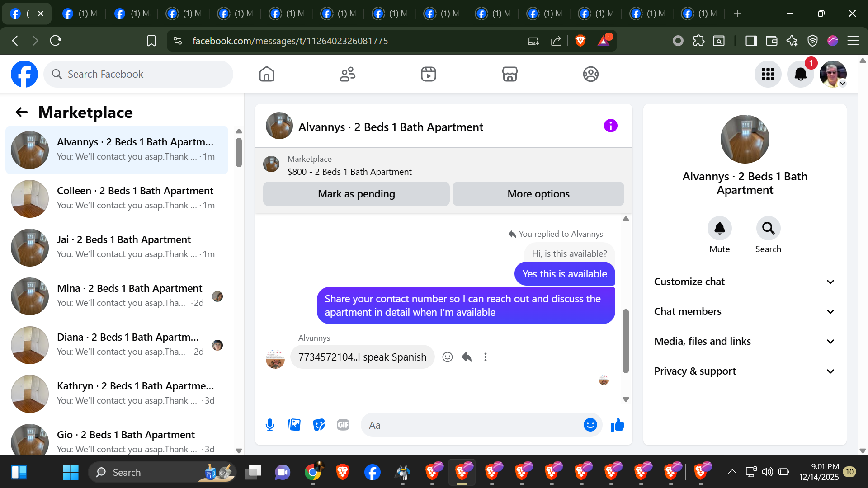Open the GIF picker
The width and height of the screenshot is (868, 488).
click(343, 425)
